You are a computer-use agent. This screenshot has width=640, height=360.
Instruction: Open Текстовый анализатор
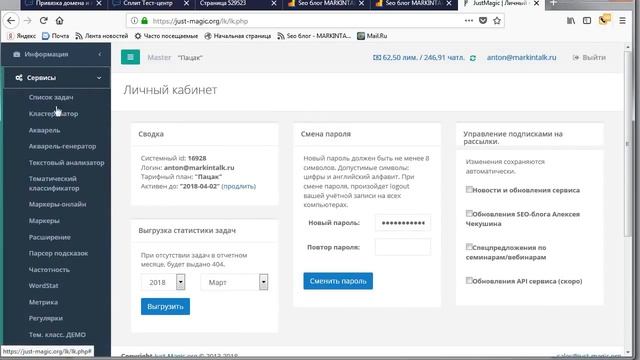(x=67, y=162)
